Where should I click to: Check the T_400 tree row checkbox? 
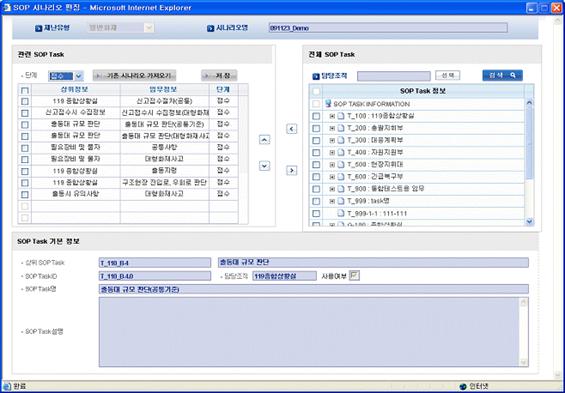tap(316, 152)
